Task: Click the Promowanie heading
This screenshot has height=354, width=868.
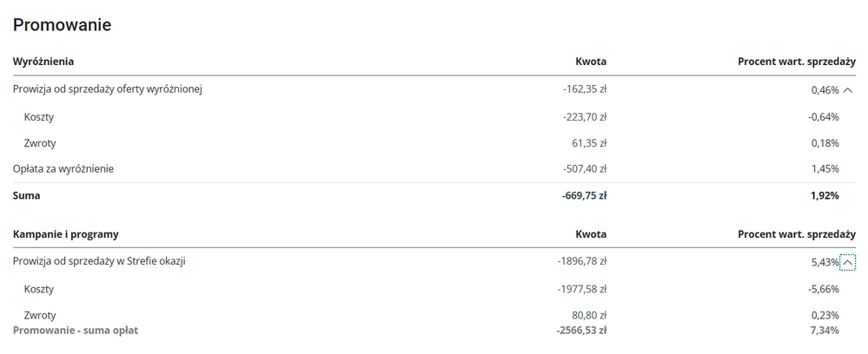Action: [62, 25]
